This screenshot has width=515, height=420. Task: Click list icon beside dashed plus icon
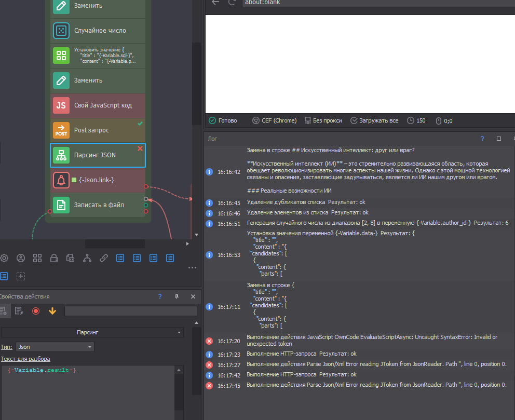[x=4, y=276]
